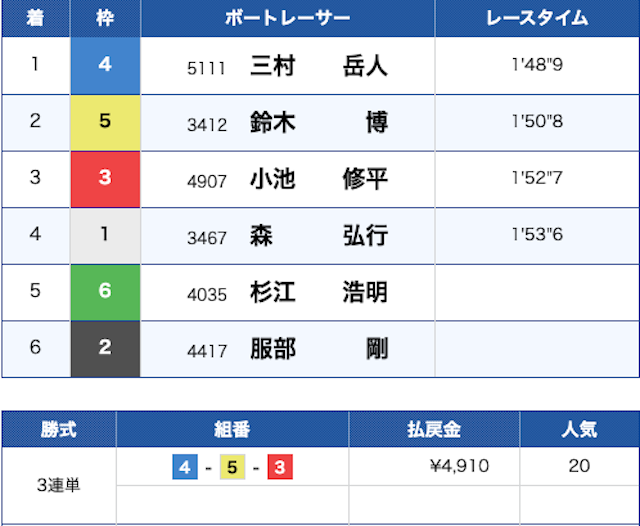Click the small red 3 in 3連単 combination
Image resolution: width=640 pixels, height=526 pixels.
click(280, 467)
